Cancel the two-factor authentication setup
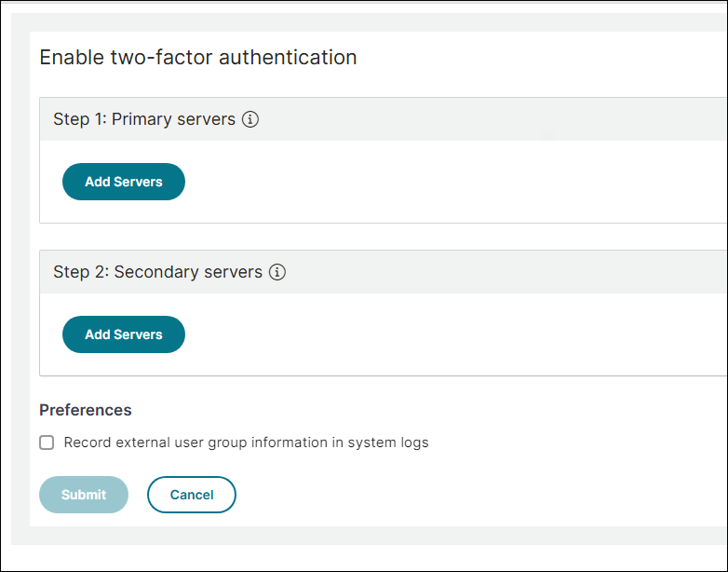 point(191,495)
